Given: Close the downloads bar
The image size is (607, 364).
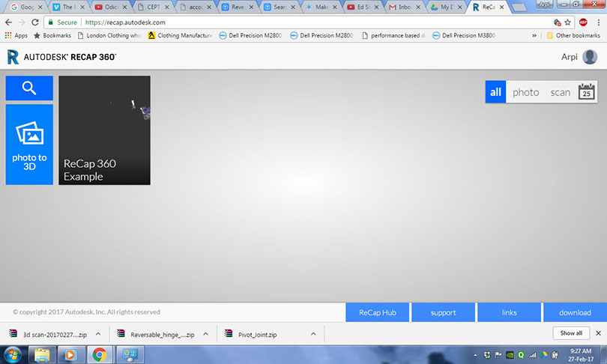Looking at the screenshot, I should tap(598, 333).
